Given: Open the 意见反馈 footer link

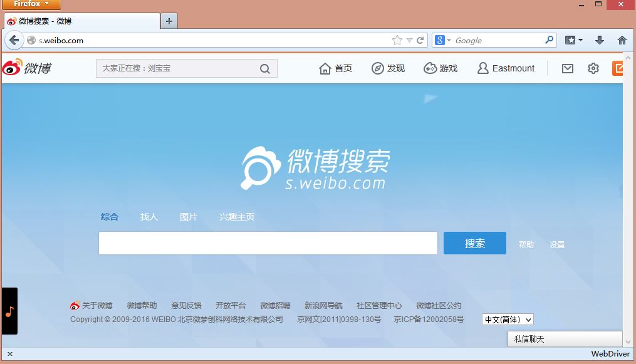Looking at the screenshot, I should click(186, 305).
